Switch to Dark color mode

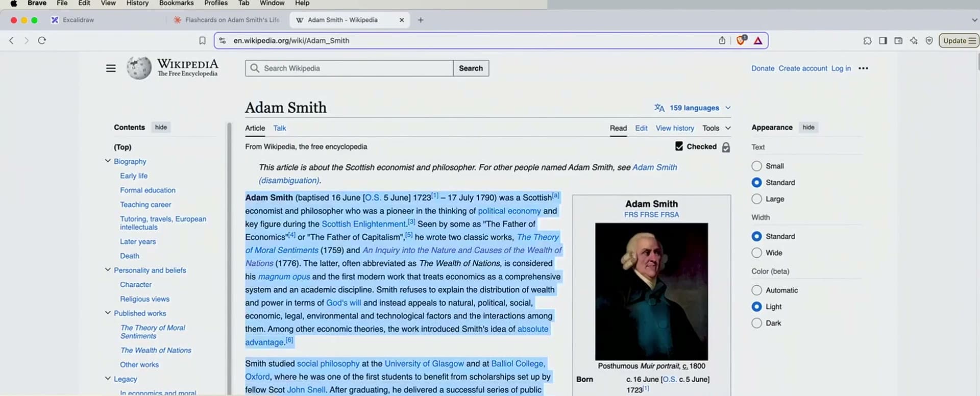(756, 323)
